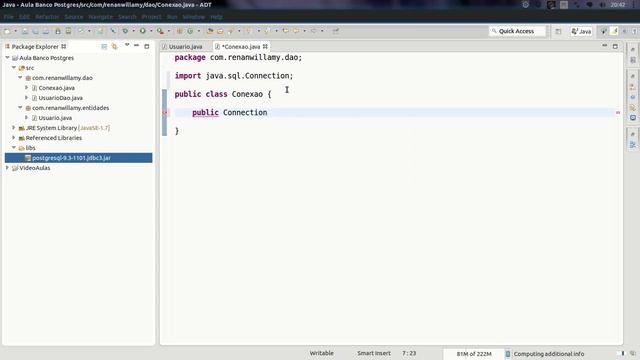Viewport: 640px width, 360px height.
Task: Click the Open Perspective icon
Action: coord(558,31)
